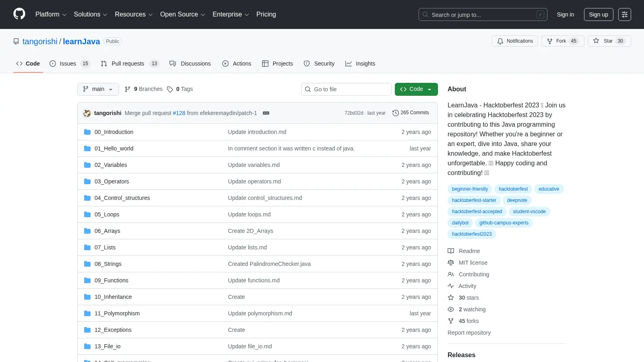The height and width of the screenshot is (362, 644).
Task: View 9 Branches list
Action: [x=144, y=89]
